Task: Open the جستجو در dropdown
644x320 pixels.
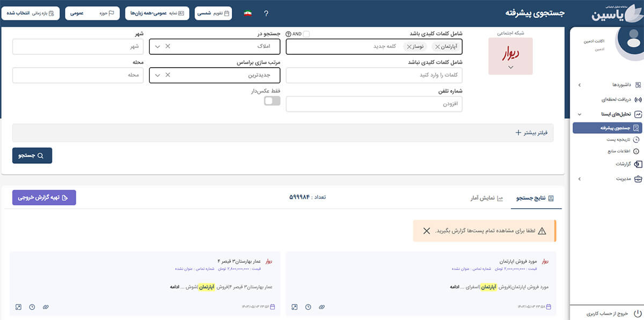Action: [x=157, y=47]
